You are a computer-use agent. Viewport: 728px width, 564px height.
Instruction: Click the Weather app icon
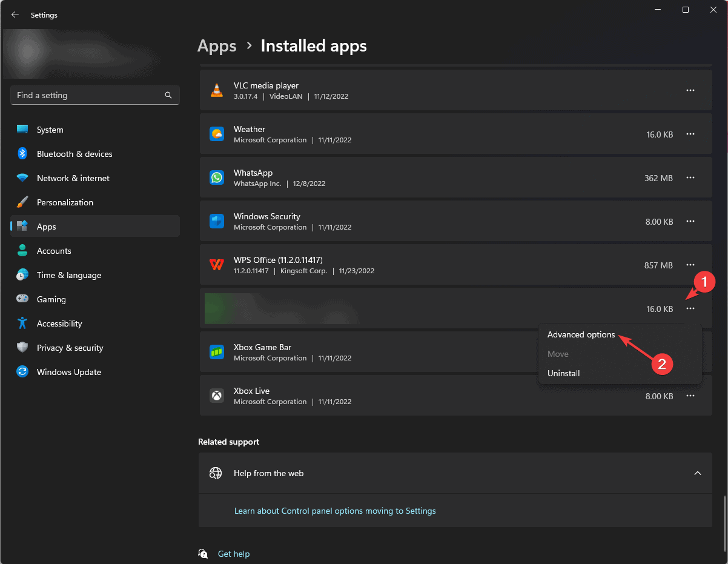(216, 134)
